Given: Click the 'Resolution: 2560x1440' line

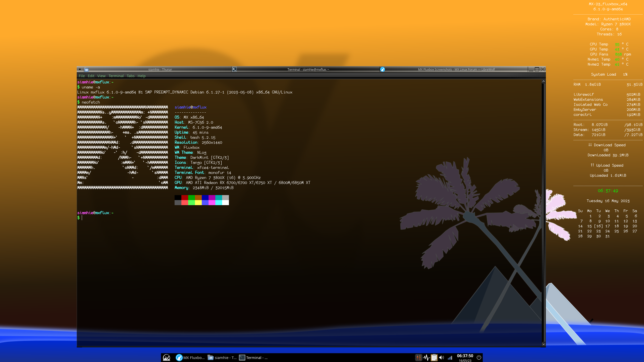Looking at the screenshot, I should [x=198, y=143].
